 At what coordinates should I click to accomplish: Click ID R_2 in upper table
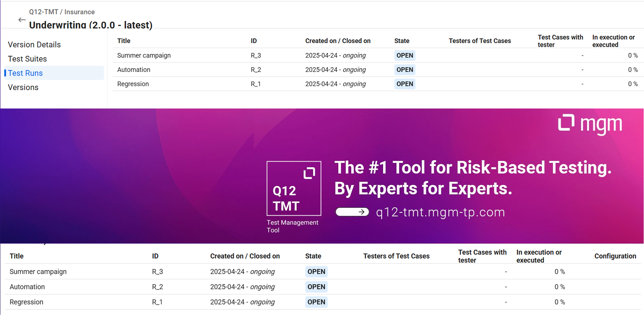pos(256,70)
